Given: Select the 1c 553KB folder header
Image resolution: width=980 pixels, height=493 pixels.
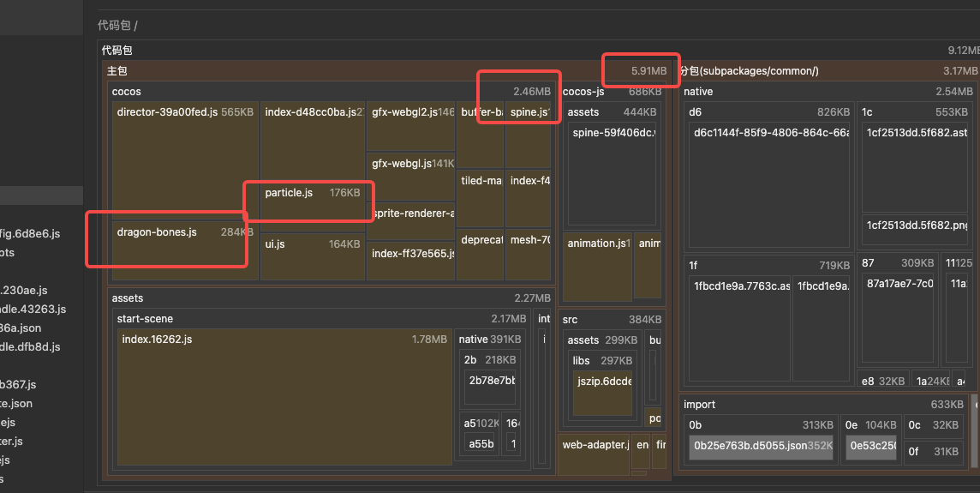Looking at the screenshot, I should pyautogui.click(x=914, y=112).
